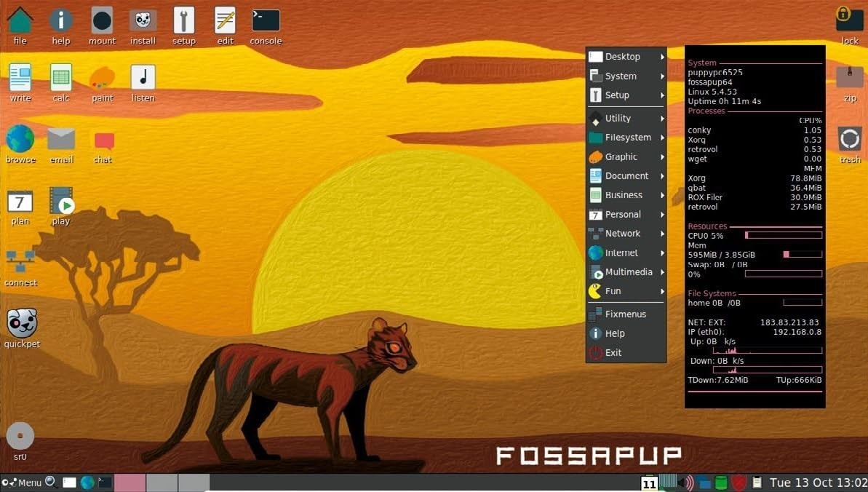Screen dimensions: 868x492
Task: Launch the browse web browser icon
Action: point(20,138)
